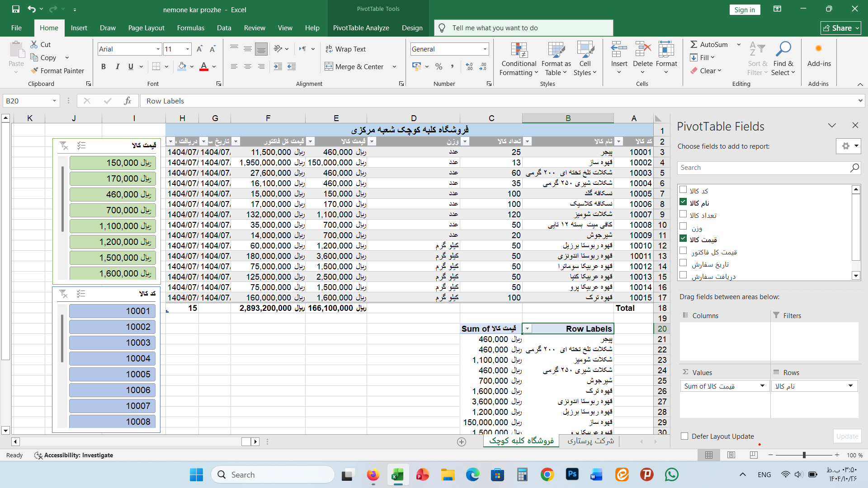This screenshot has width=868, height=488.
Task: Apply bold formatting with the B icon
Action: [104, 66]
